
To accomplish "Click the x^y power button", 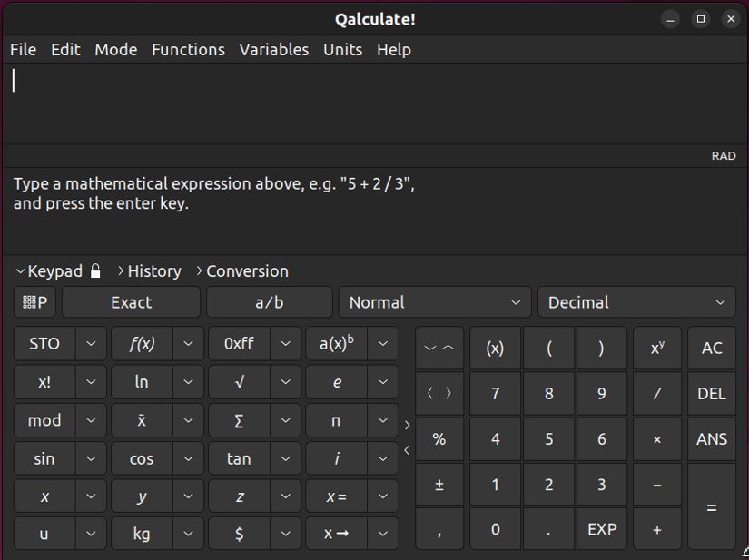I will tap(657, 348).
